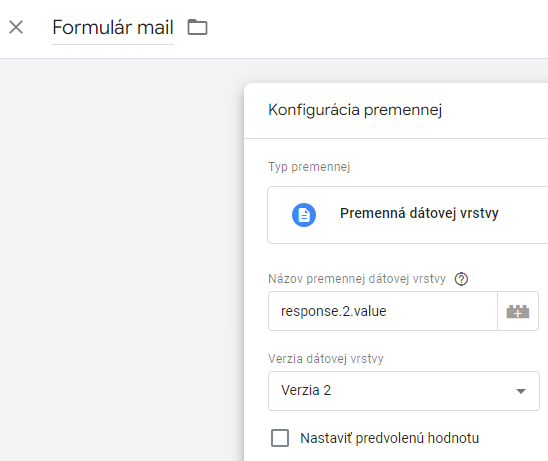This screenshot has width=548, height=461.
Task: Close the Formulár mail variable editor
Action: click(x=16, y=27)
